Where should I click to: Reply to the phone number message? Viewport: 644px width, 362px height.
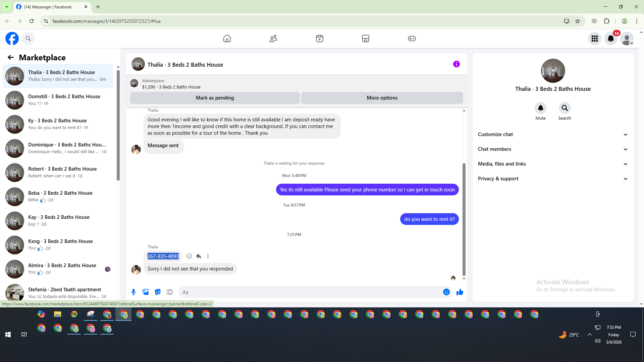coord(199,256)
